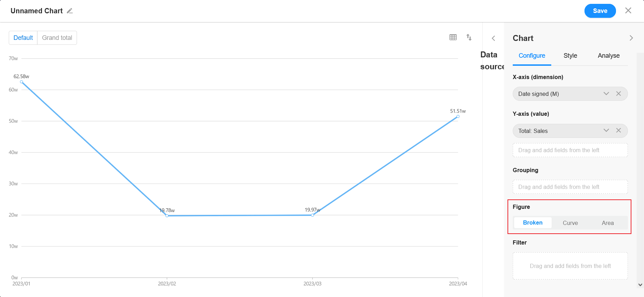Select Area figure type
This screenshot has width=644, height=297.
click(x=608, y=223)
